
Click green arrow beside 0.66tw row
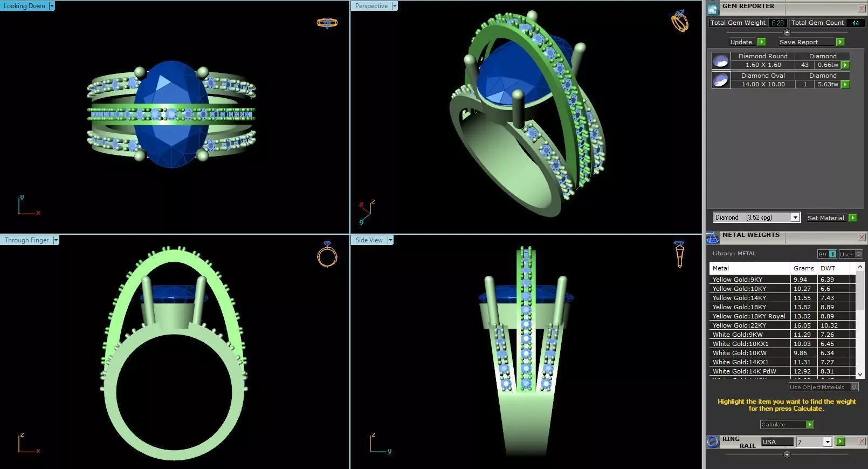(x=845, y=65)
